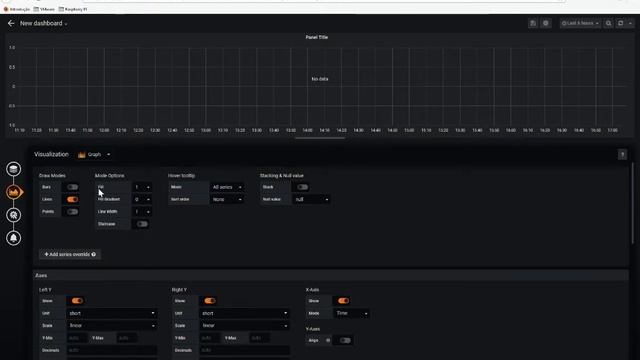This screenshot has width=640, height=360.
Task: Click the info icon beside Align
Action: (x=328, y=340)
